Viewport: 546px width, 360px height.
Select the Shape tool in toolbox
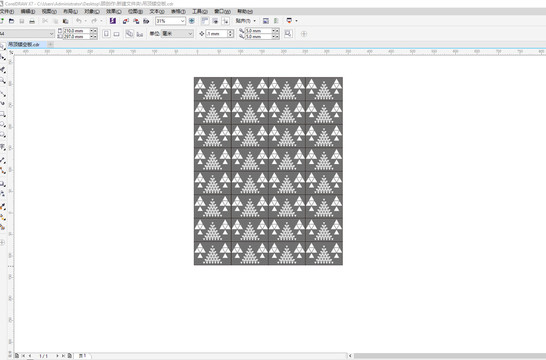pos(3,58)
